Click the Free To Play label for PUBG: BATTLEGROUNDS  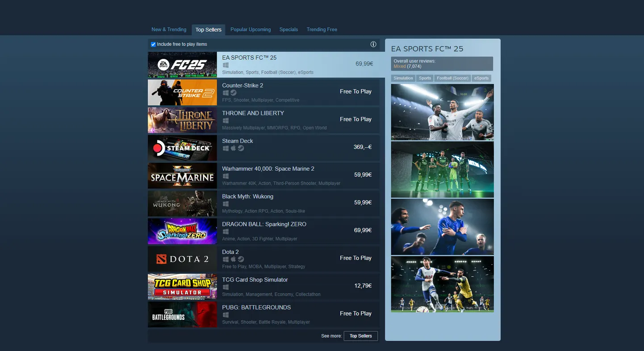coord(355,314)
